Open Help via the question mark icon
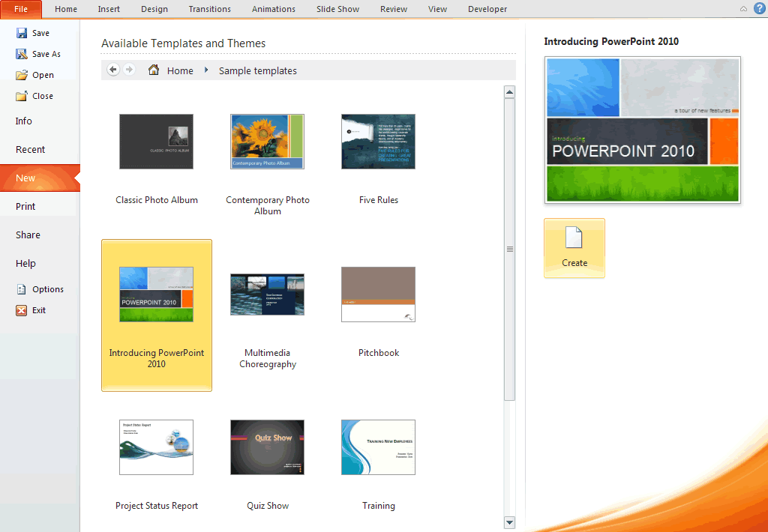Image resolution: width=768 pixels, height=532 pixels. (x=759, y=9)
